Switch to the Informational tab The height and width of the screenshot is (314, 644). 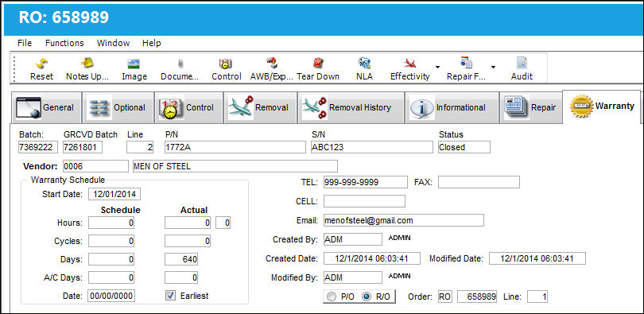pos(451,108)
